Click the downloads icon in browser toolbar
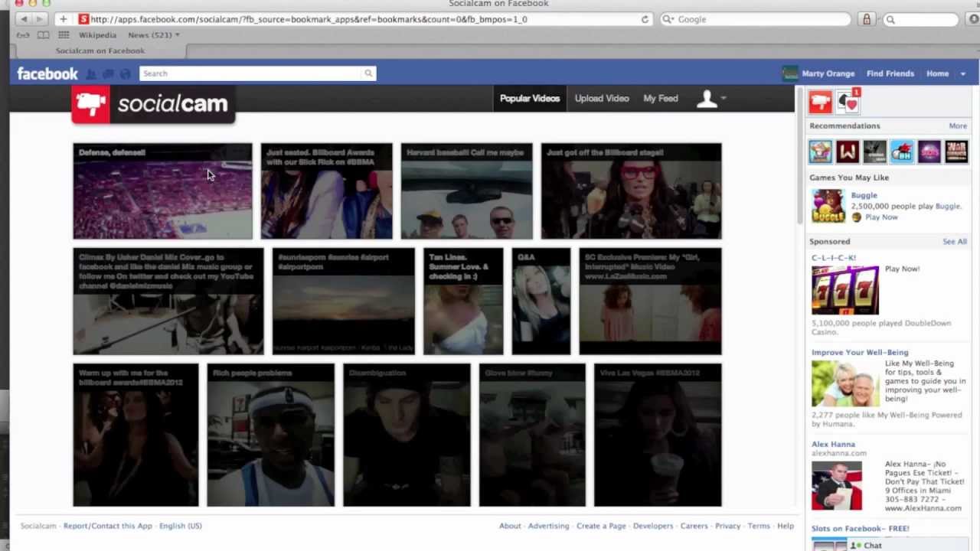 [974, 19]
